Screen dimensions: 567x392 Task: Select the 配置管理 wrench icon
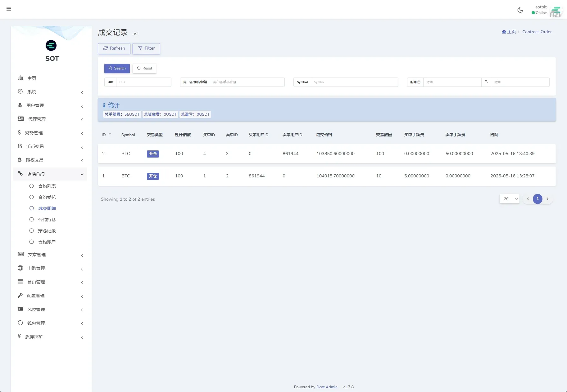tap(20, 296)
